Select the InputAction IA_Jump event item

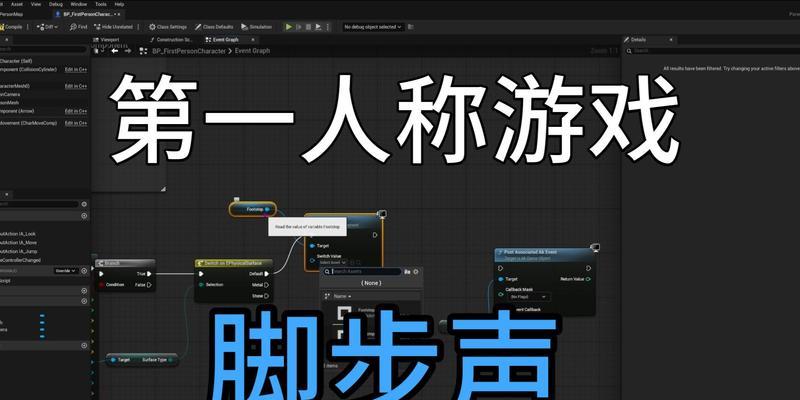[x=19, y=251]
